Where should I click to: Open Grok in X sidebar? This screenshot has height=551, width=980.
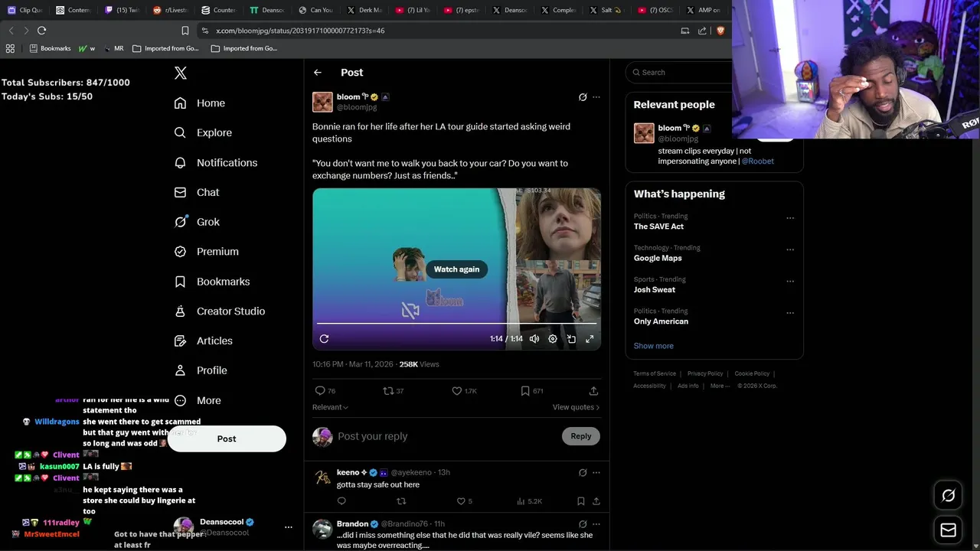coord(197,222)
